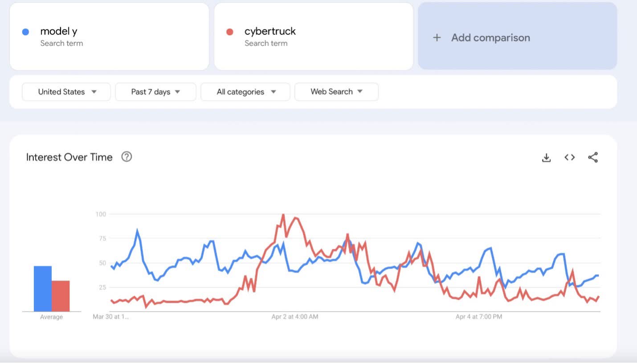Add a comparison search term
Image resolution: width=637 pixels, height=364 pixels.
pyautogui.click(x=517, y=36)
